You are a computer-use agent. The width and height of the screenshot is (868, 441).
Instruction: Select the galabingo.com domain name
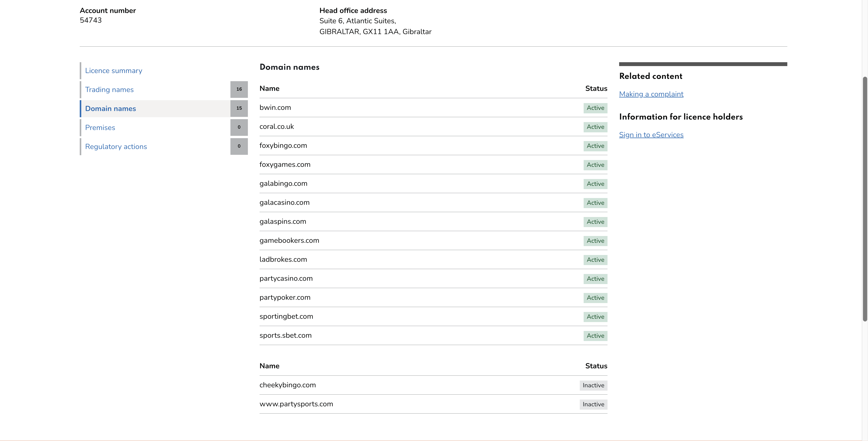coord(283,183)
